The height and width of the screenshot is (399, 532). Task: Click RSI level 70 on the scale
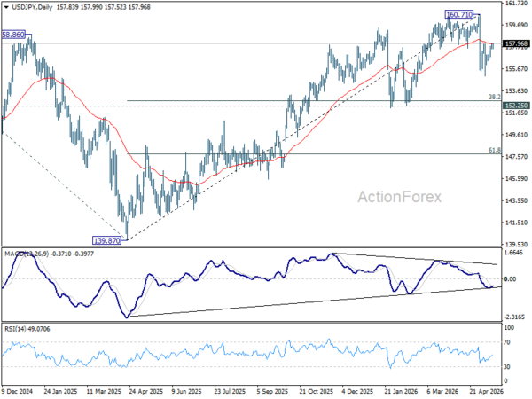click(507, 342)
